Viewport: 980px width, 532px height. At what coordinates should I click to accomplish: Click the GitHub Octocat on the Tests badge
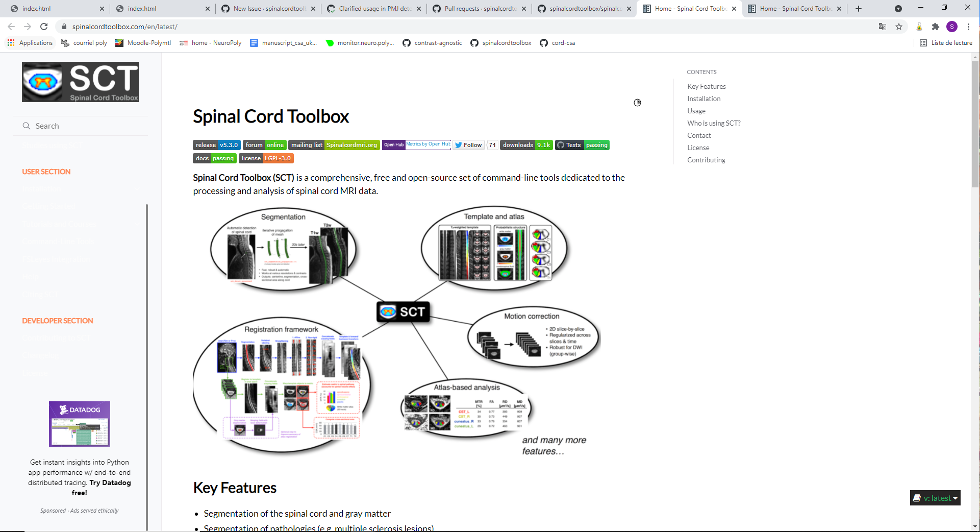point(561,145)
